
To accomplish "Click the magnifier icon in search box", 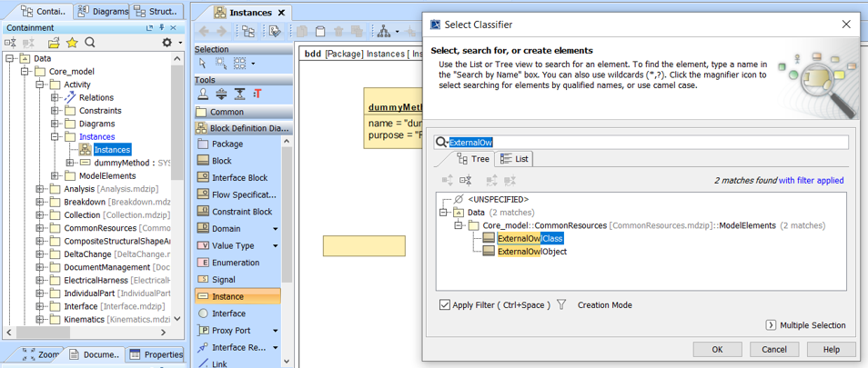I will pos(441,143).
